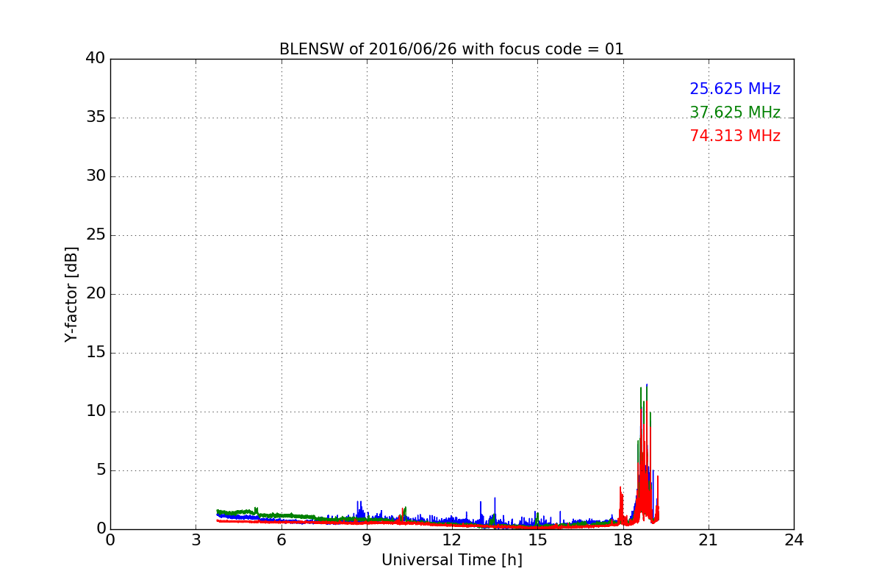Click the y-axis tick value 25

96,234
